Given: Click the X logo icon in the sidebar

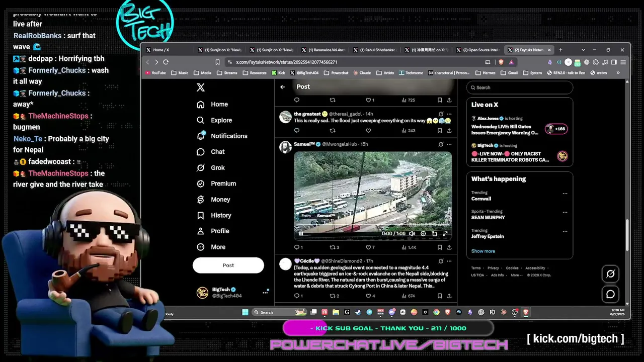Looking at the screenshot, I should (x=201, y=87).
